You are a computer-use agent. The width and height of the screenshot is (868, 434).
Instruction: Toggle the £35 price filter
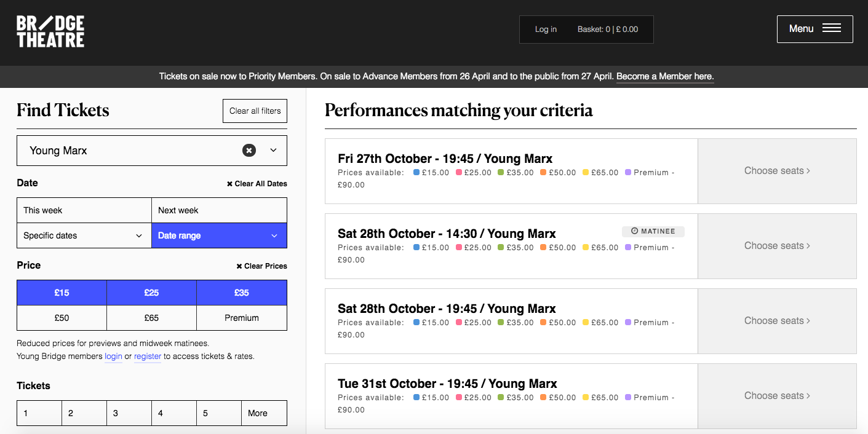[242, 293]
